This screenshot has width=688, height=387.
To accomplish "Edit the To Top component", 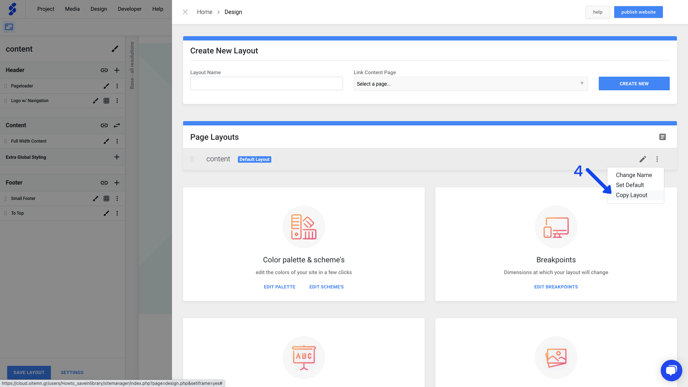I will [106, 213].
